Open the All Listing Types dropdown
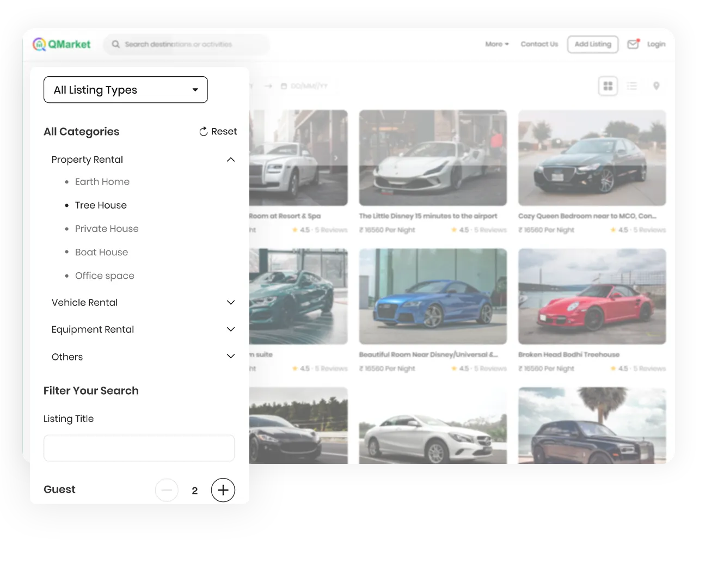The image size is (724, 588). (126, 90)
